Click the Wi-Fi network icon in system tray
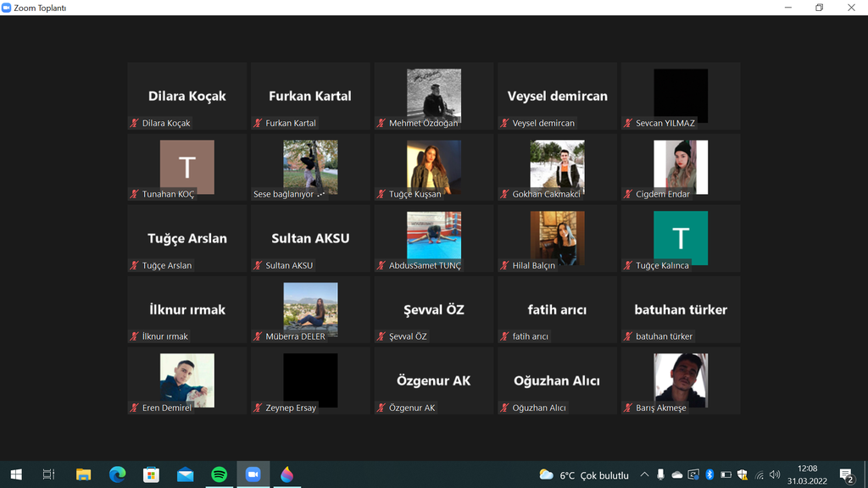 click(x=759, y=474)
